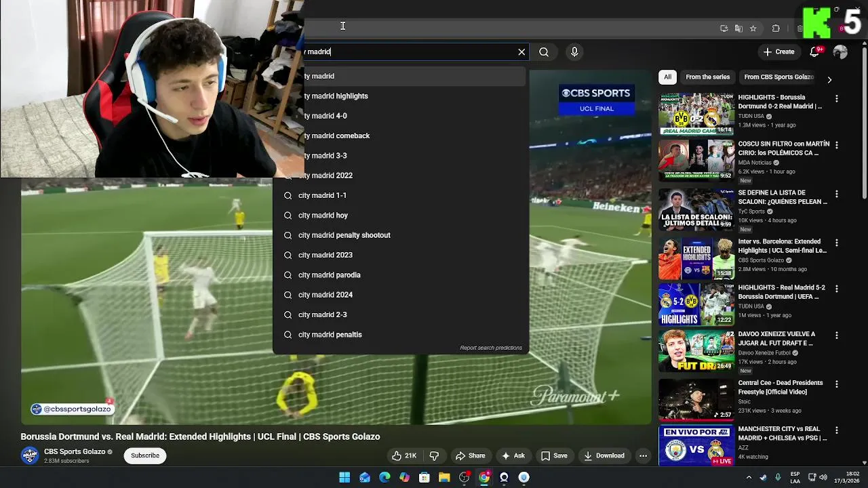The height and width of the screenshot is (488, 868).
Task: Show hidden system tray icons chevron
Action: (x=749, y=477)
